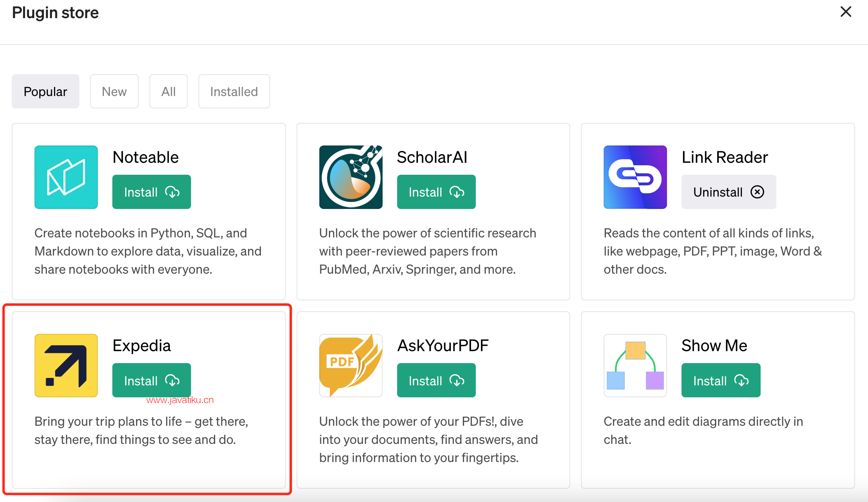
Task: Uninstall the Link Reader plugin
Action: 729,192
